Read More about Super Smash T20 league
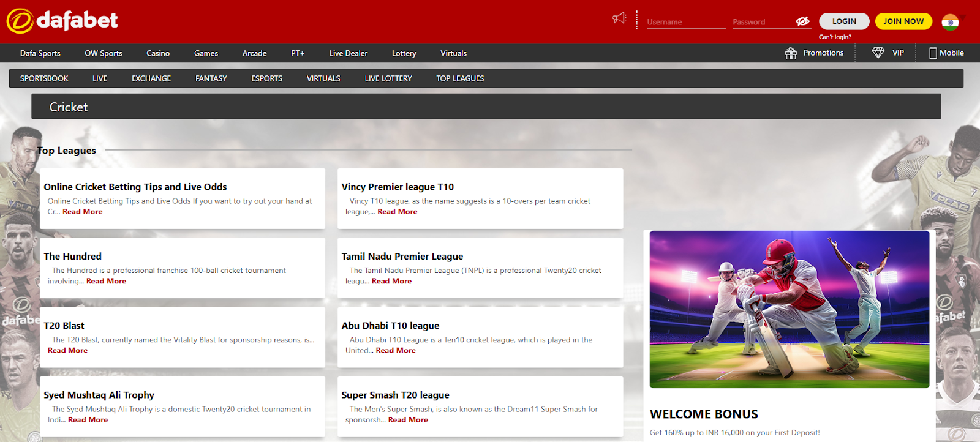Viewport: 980px width, 442px height. (408, 420)
